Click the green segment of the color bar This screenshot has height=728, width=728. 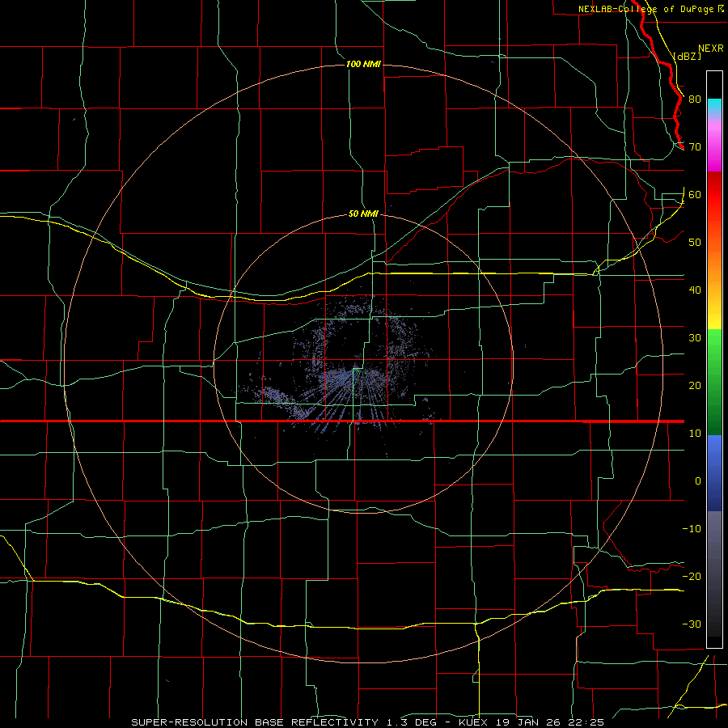point(714,382)
